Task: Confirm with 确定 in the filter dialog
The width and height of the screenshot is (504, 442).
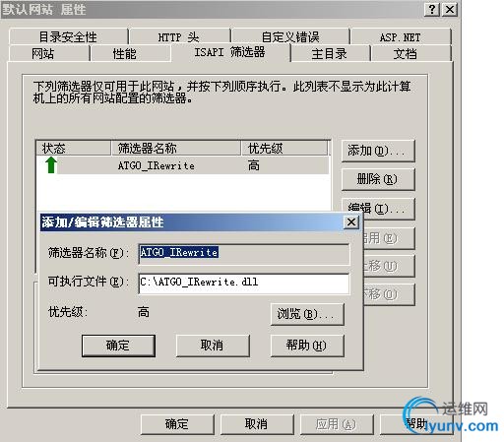Action: coord(118,346)
